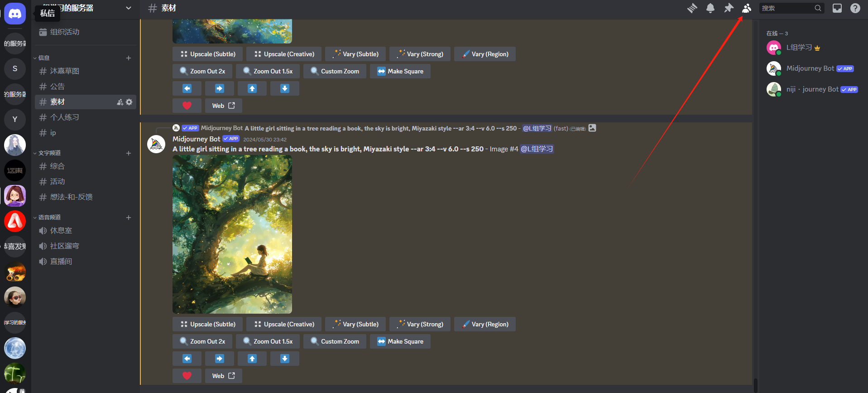The image size is (868, 393).
Task: Click Vary (Region) in the upper message
Action: [485, 54]
